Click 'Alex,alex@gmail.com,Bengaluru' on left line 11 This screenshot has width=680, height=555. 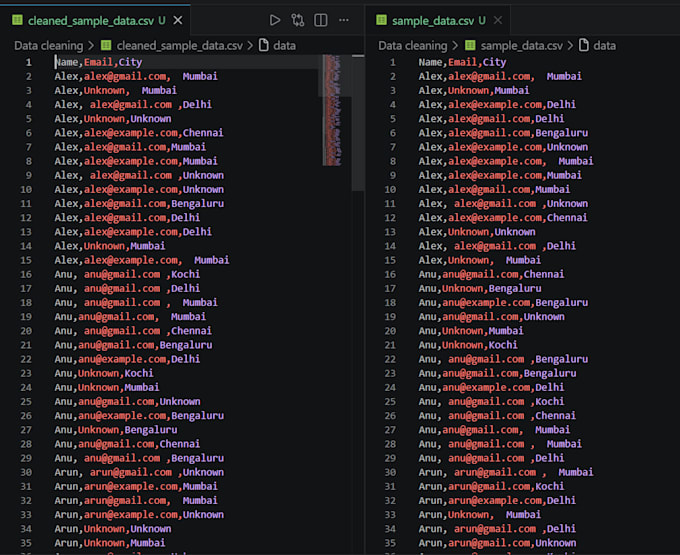139,203
